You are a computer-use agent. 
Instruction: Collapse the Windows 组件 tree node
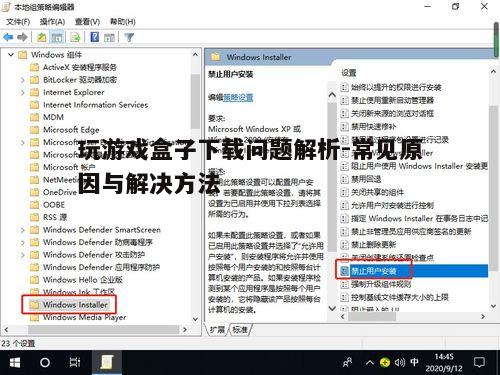tap(11, 55)
